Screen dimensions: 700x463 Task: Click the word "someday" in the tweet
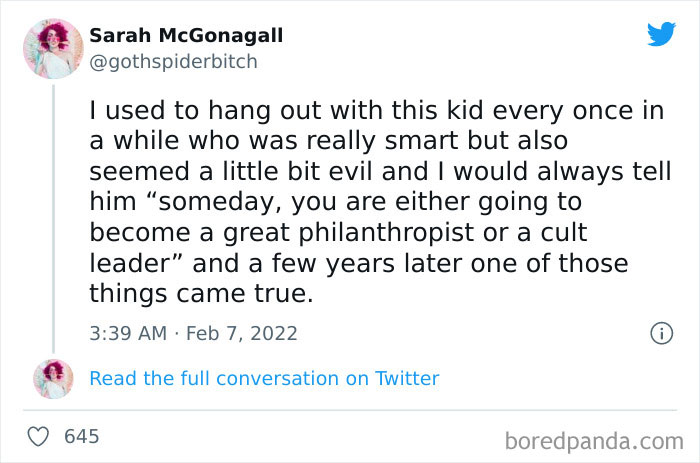[x=210, y=203]
